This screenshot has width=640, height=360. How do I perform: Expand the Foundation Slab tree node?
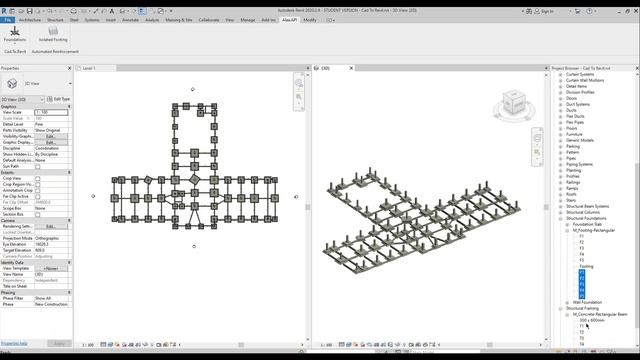tap(567, 224)
